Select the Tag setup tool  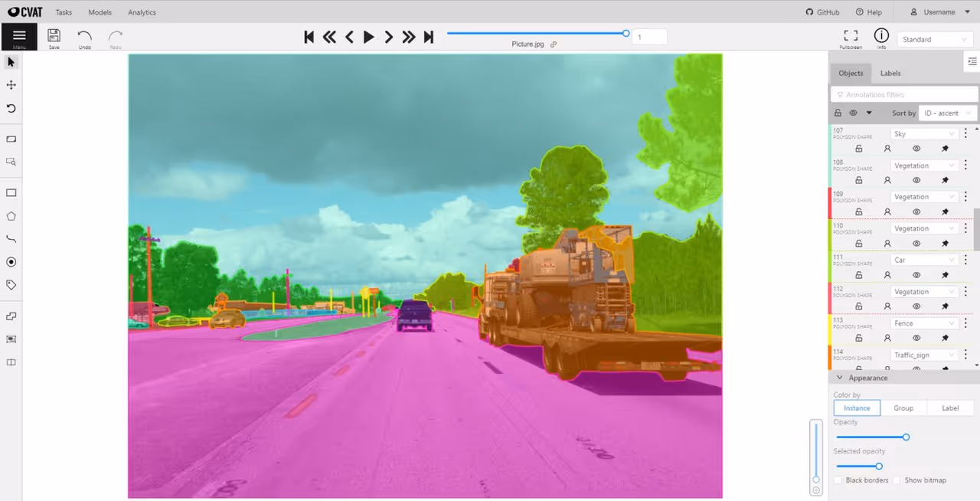[x=11, y=285]
